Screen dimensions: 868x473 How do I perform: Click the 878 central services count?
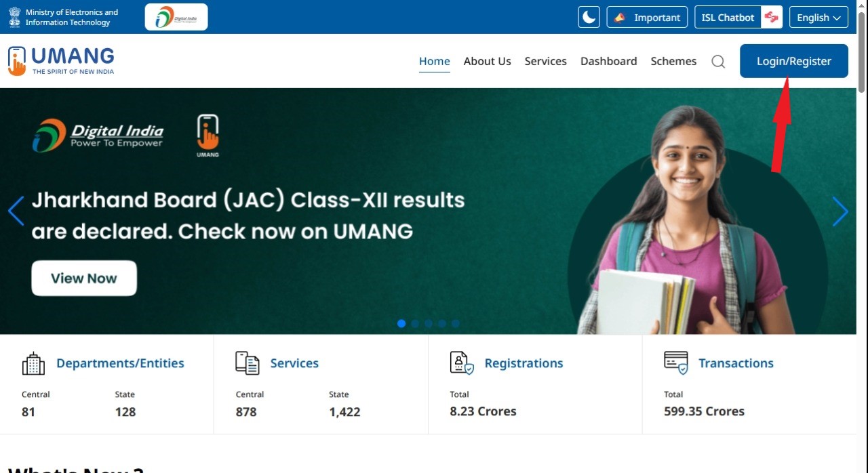tap(246, 412)
